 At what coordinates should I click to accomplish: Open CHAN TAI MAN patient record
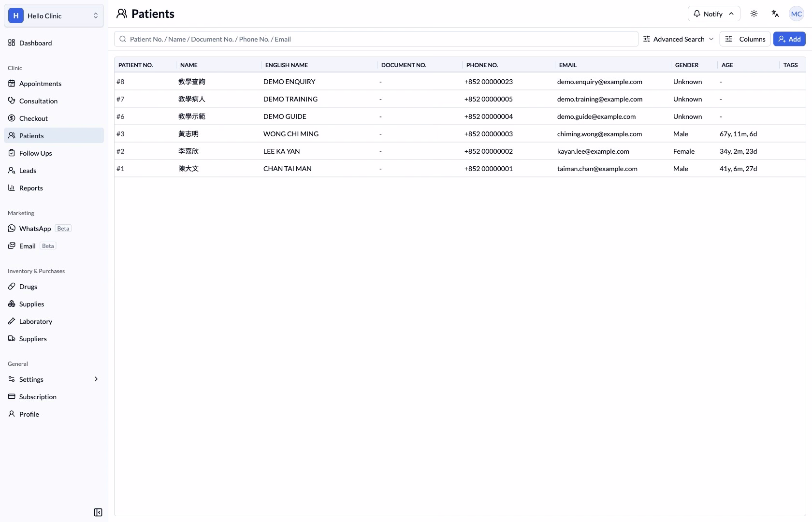(x=460, y=168)
